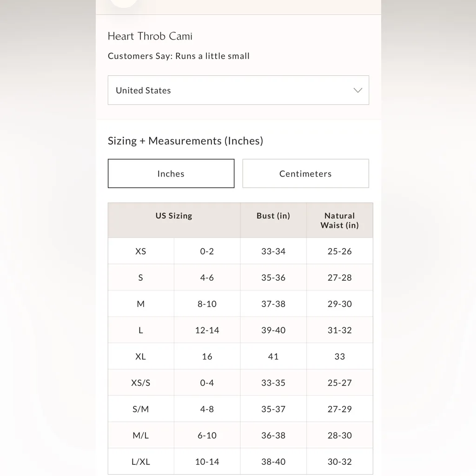
Task: Click the 37-38 bust measurement cell
Action: [x=273, y=304]
